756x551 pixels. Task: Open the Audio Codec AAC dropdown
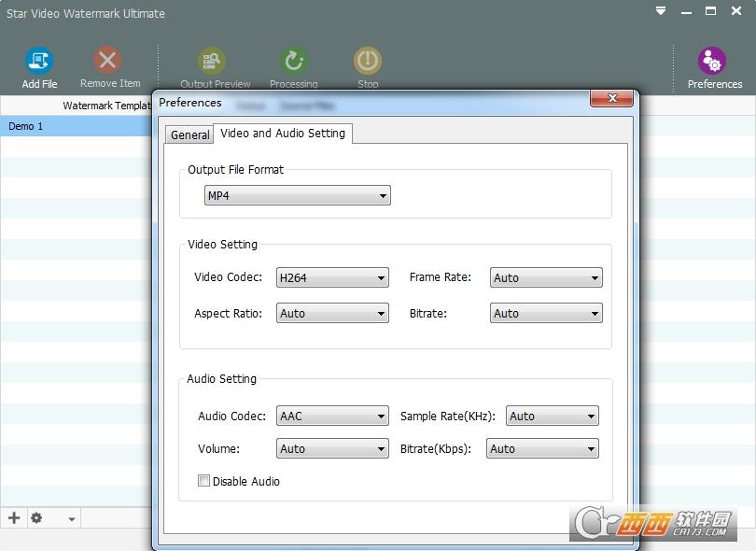point(332,416)
